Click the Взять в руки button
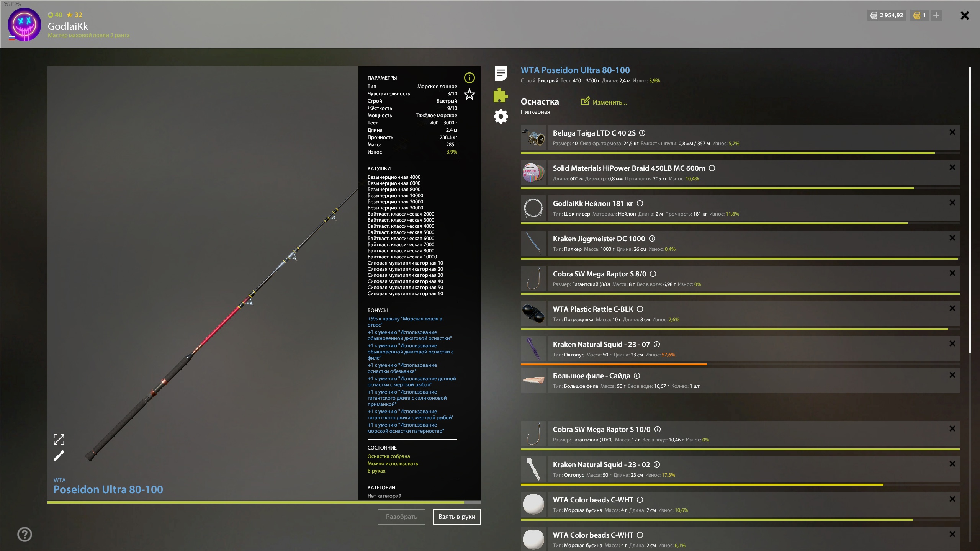This screenshot has height=551, width=980. tap(456, 517)
